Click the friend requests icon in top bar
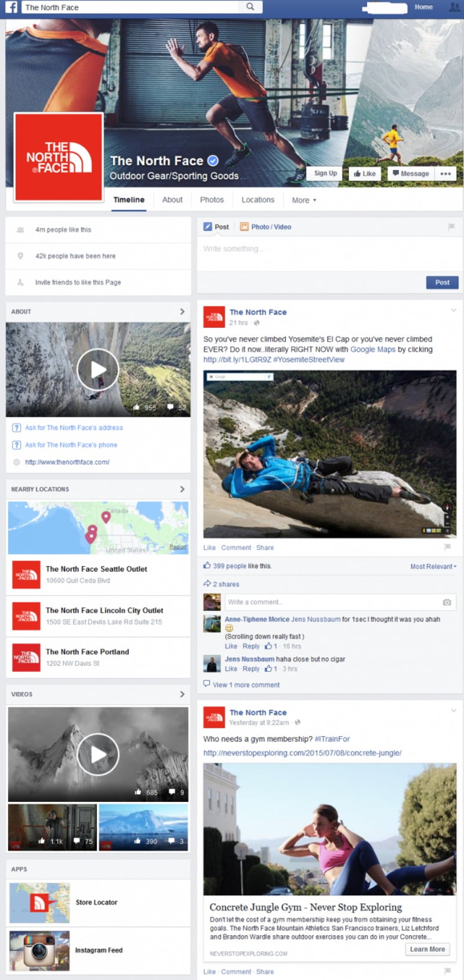 click(455, 7)
